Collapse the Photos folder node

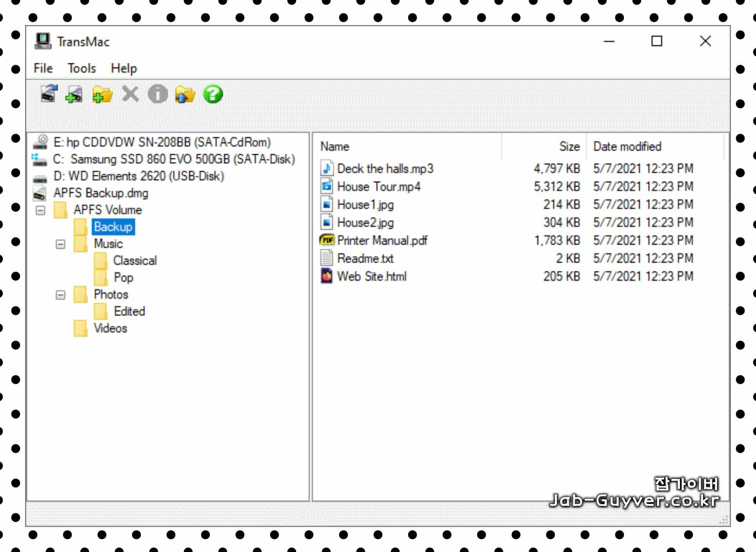(60, 295)
